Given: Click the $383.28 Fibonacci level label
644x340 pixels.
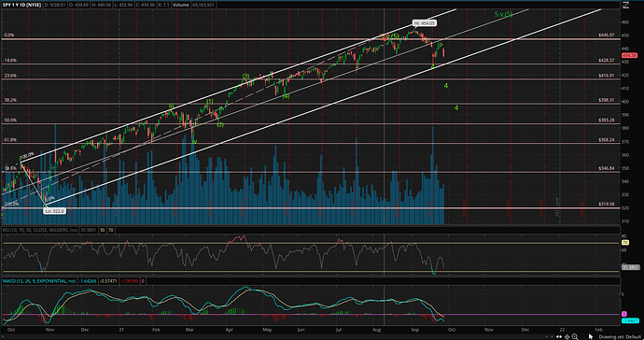Looking at the screenshot, I should click(607, 120).
